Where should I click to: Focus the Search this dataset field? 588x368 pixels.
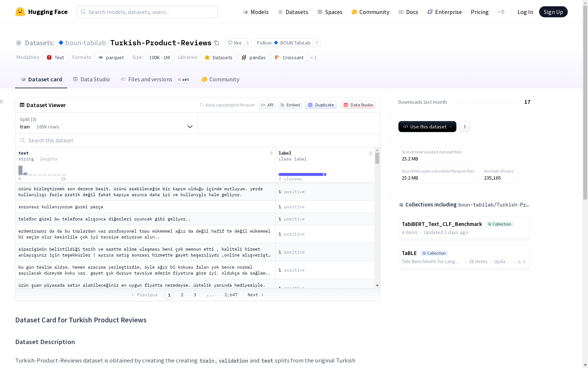click(198, 140)
